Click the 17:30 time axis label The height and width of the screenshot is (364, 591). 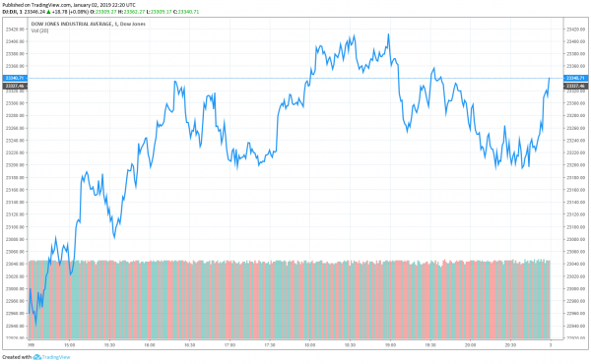[x=270, y=344]
